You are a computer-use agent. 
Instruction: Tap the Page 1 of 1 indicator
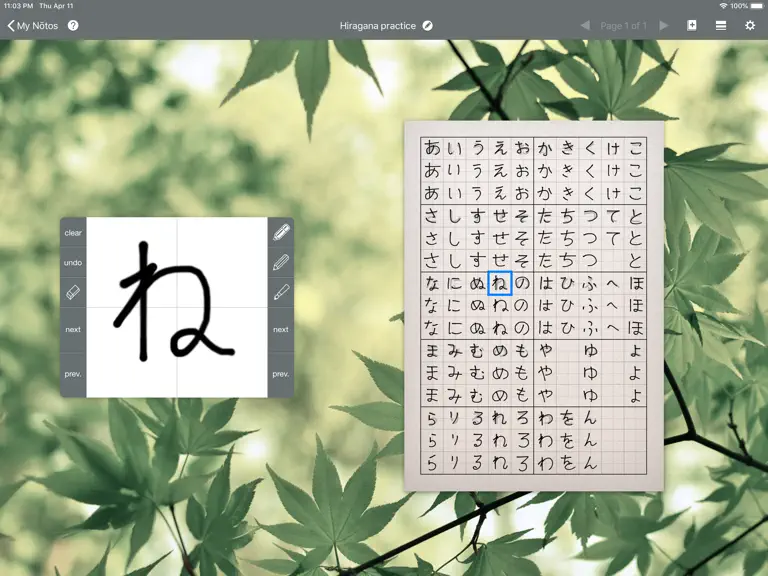point(624,25)
